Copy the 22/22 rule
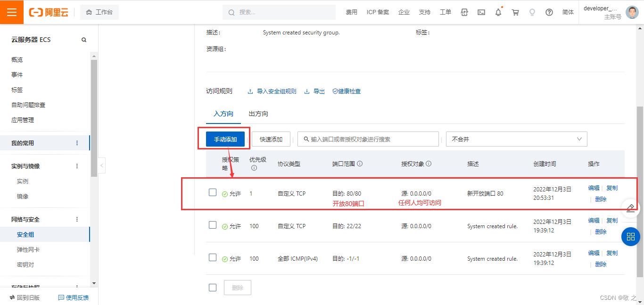The height and width of the screenshot is (305, 644). coord(612,221)
